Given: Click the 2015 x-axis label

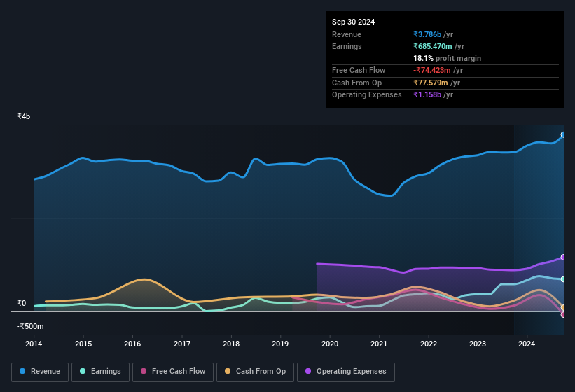Looking at the screenshot, I should click(83, 344).
